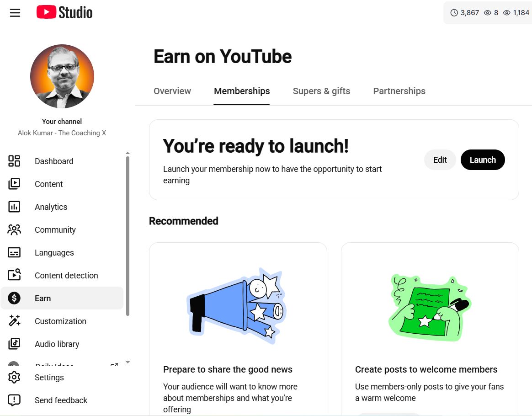Viewport: 532px width, 416px height.
Task: Open the Dashboard page
Action: click(x=62, y=161)
